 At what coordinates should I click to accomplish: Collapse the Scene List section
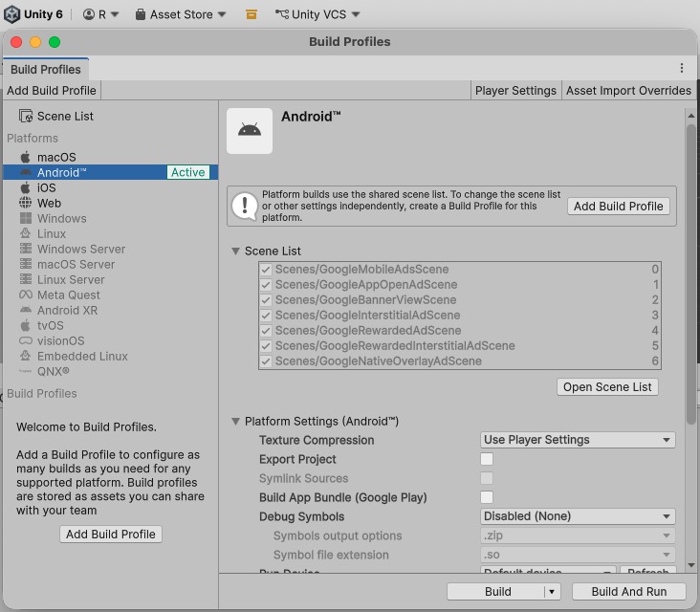coord(235,251)
